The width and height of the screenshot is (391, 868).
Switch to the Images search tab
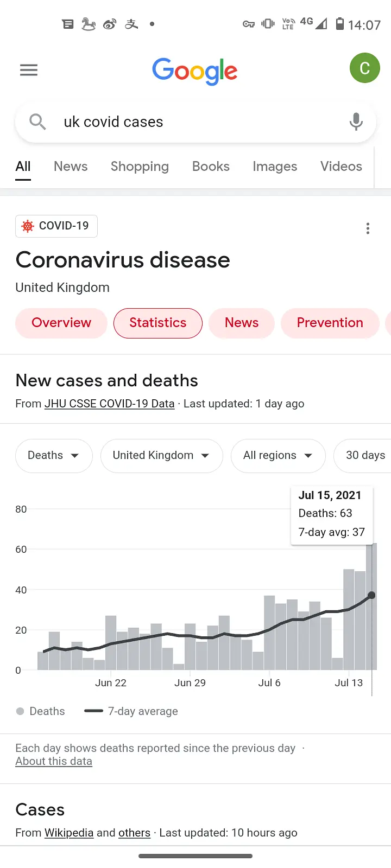pos(275,167)
